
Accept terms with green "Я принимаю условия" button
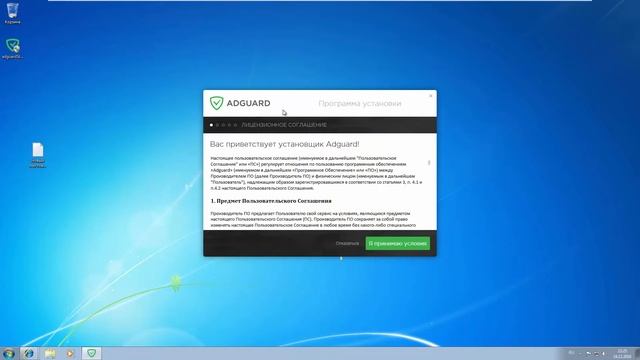point(398,243)
